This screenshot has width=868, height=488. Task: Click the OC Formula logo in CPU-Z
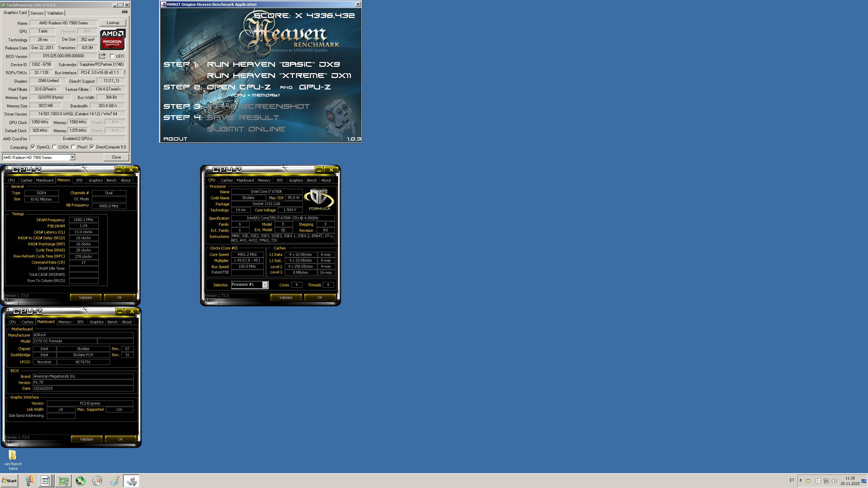(x=319, y=199)
